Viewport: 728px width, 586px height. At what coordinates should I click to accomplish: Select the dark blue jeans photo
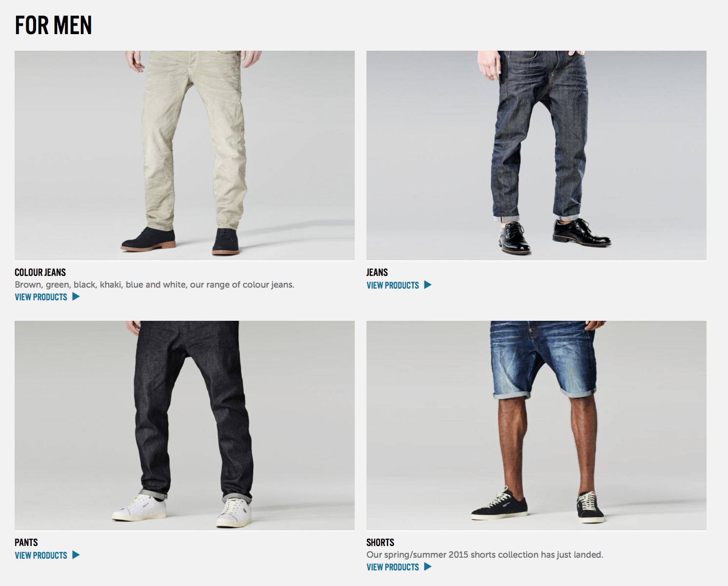[x=536, y=156]
